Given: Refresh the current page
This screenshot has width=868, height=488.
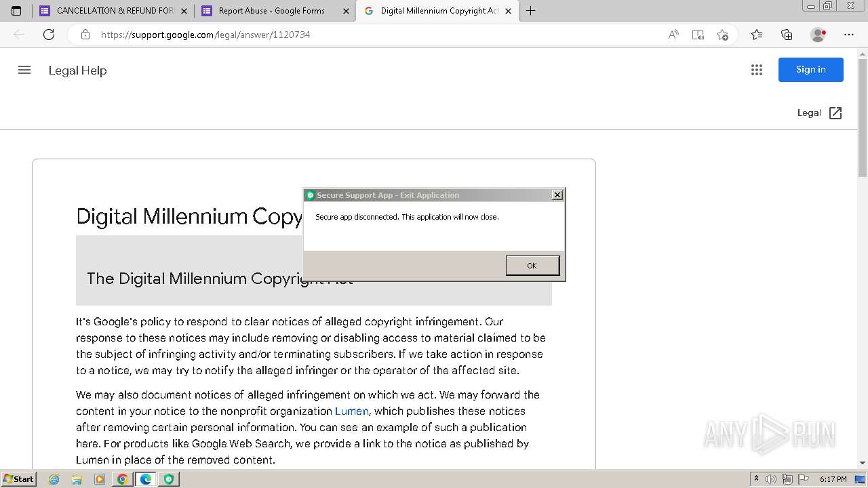Looking at the screenshot, I should (49, 35).
